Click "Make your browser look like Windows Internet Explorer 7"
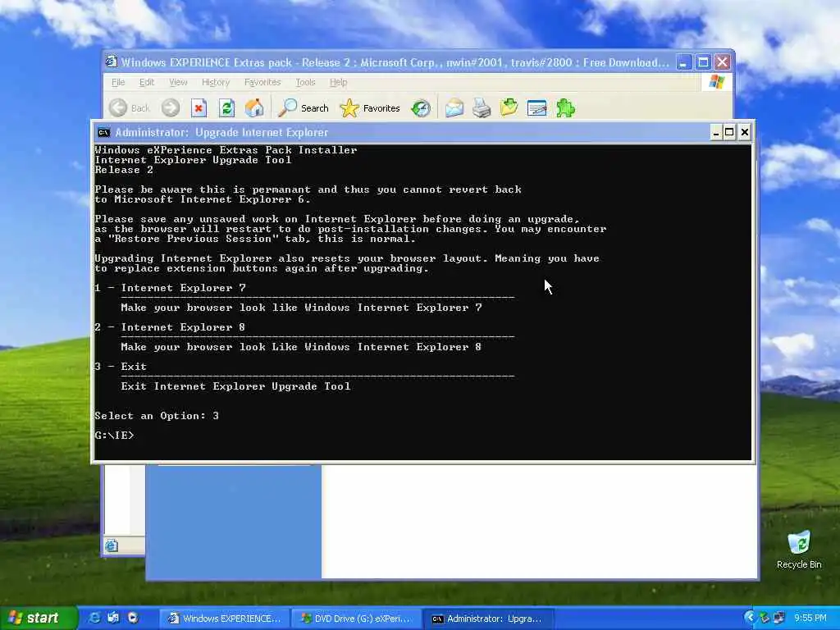 coord(301,308)
